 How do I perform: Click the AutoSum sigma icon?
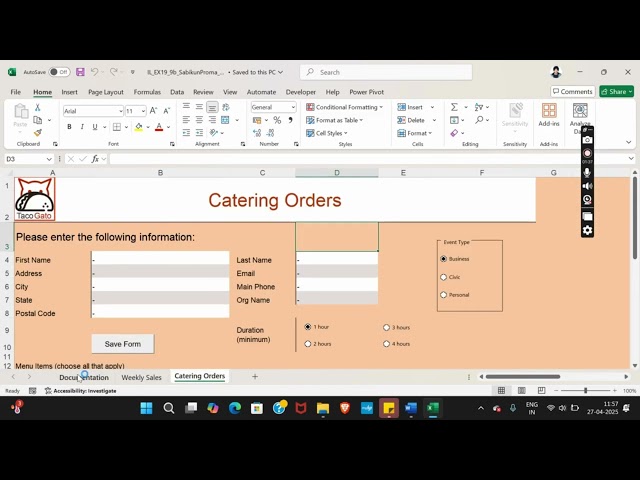pos(454,107)
